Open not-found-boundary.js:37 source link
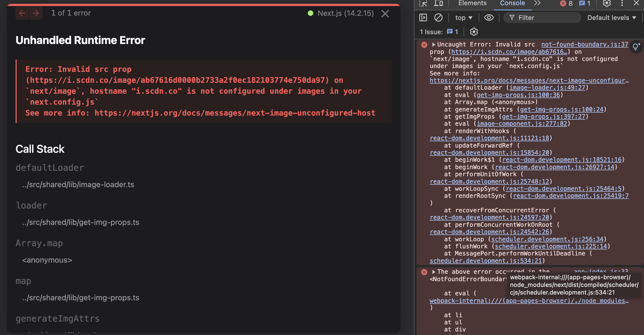644x335 pixels. click(x=584, y=45)
